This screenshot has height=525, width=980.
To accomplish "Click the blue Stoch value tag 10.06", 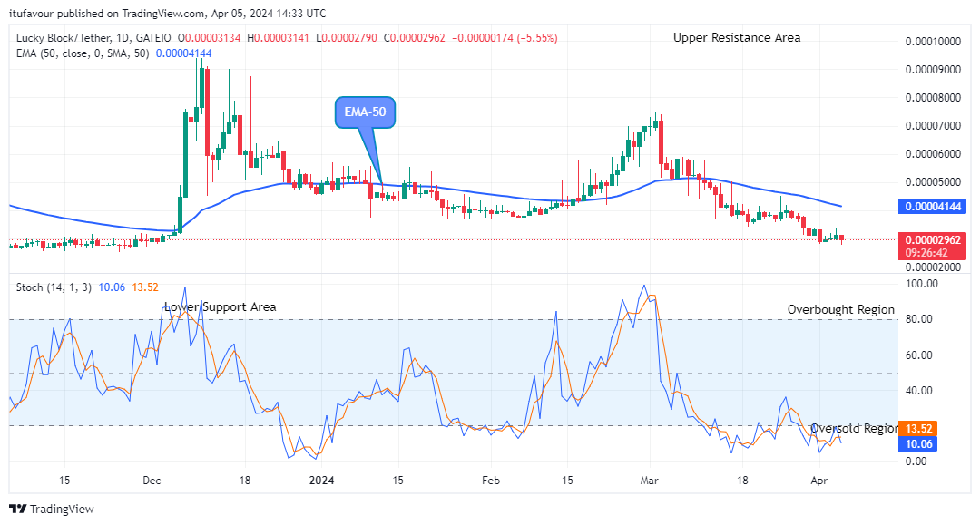I will click(918, 444).
